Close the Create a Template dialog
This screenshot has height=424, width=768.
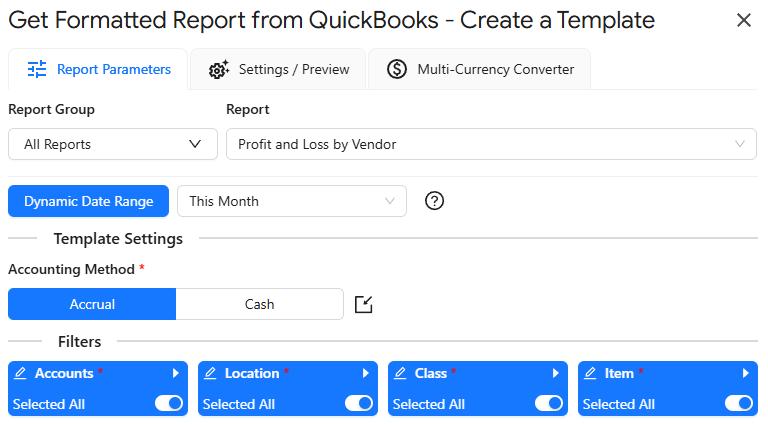pos(744,20)
